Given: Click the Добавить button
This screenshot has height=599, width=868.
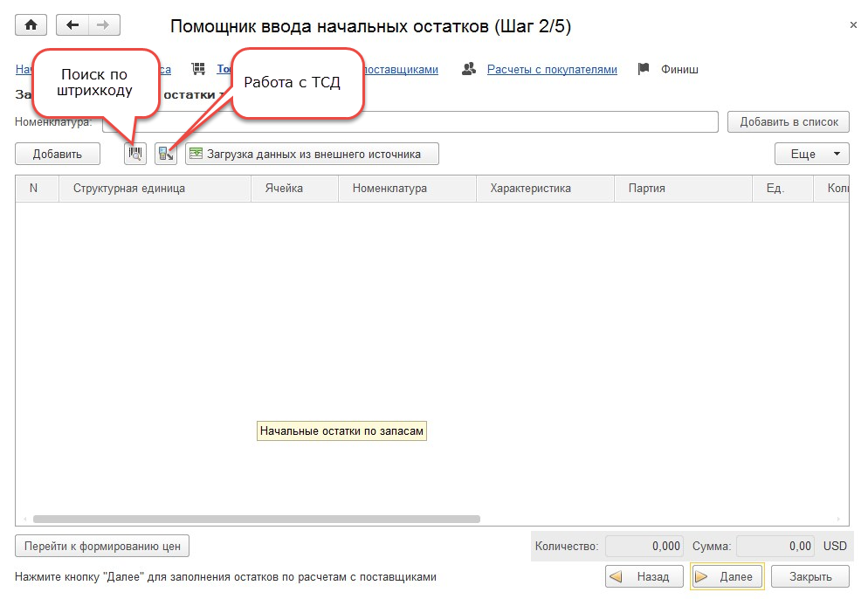Looking at the screenshot, I should point(58,154).
